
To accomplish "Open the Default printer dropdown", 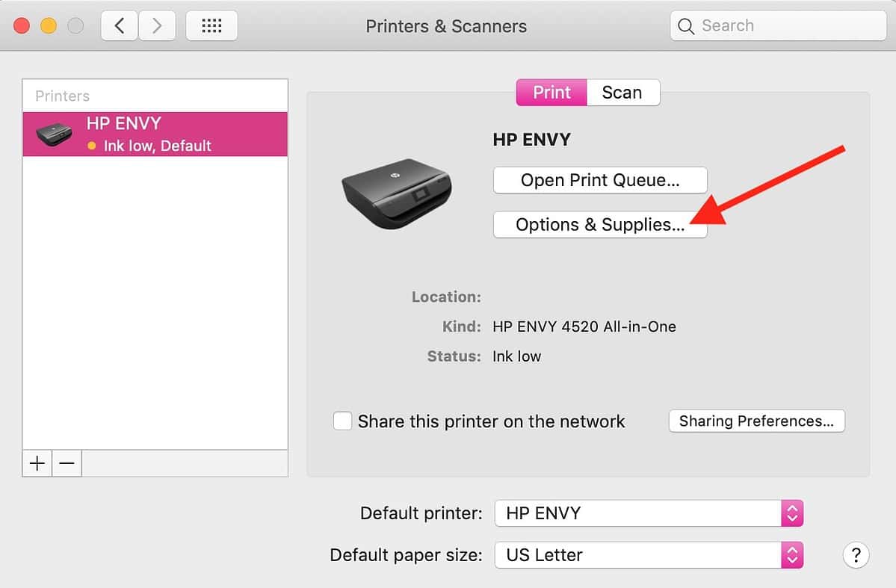I will click(648, 513).
